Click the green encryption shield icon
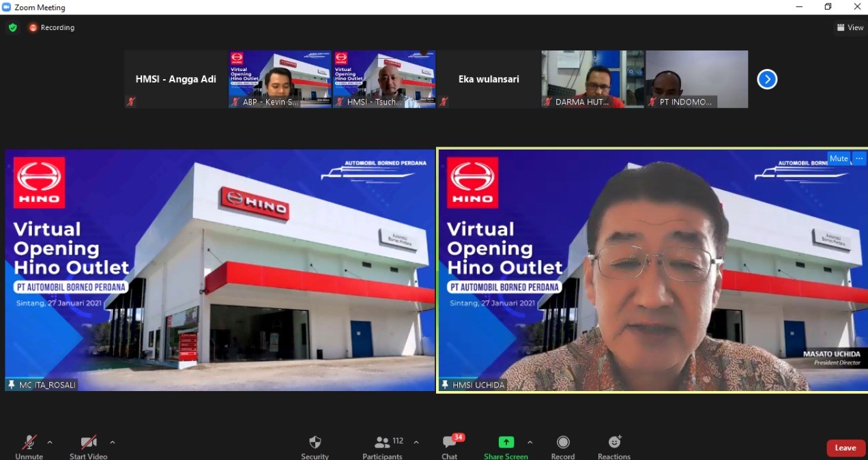The image size is (868, 460). (x=12, y=27)
